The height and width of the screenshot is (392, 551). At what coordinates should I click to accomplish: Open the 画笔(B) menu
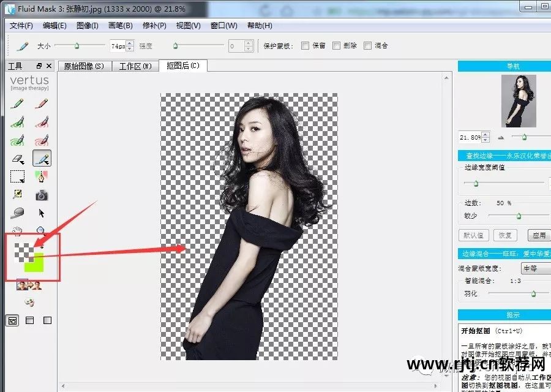click(120, 25)
